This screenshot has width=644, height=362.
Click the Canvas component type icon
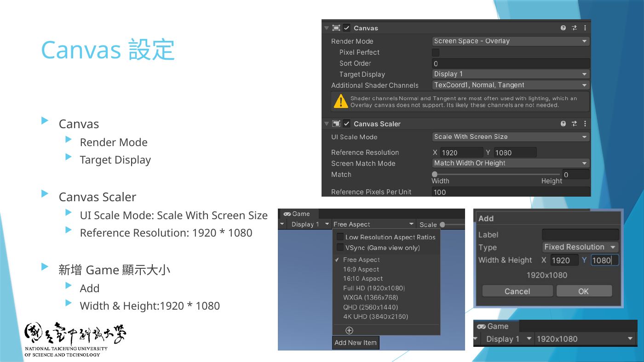coord(336,28)
